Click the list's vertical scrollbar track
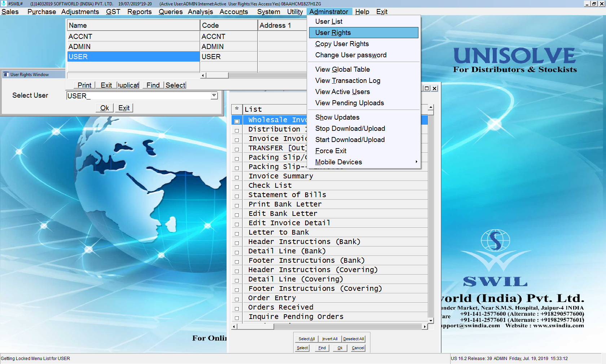 tap(431, 216)
